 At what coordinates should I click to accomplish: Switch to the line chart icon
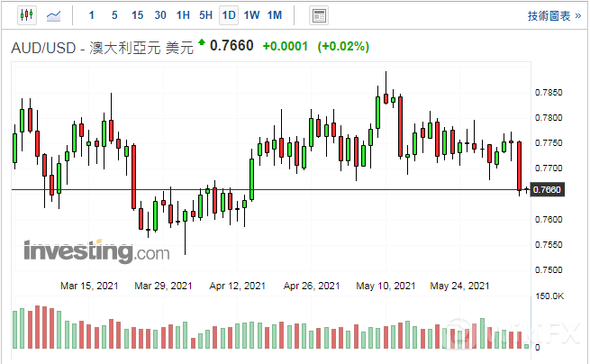[55, 15]
